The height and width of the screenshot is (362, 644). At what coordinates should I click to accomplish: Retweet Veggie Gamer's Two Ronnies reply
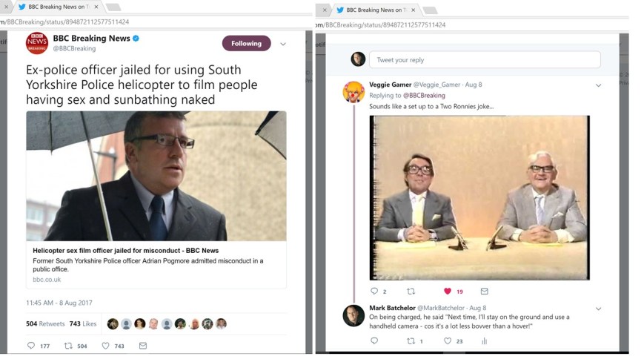411,292
